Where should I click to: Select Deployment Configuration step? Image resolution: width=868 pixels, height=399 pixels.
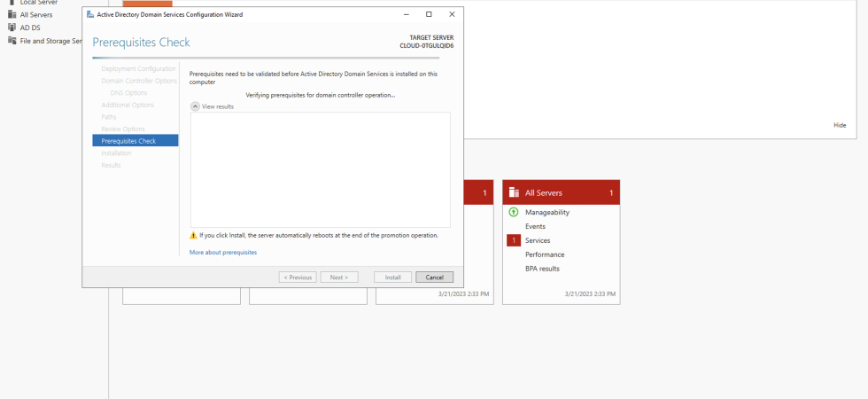(138, 69)
